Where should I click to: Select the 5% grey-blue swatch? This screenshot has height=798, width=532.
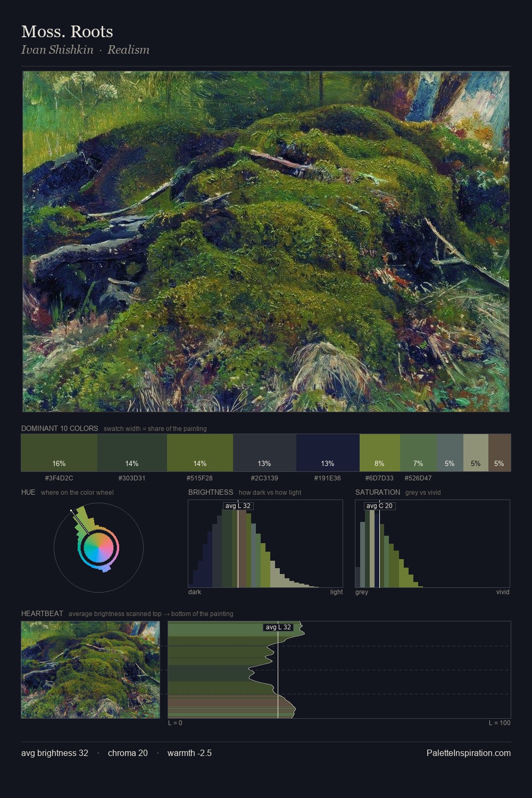tap(450, 453)
